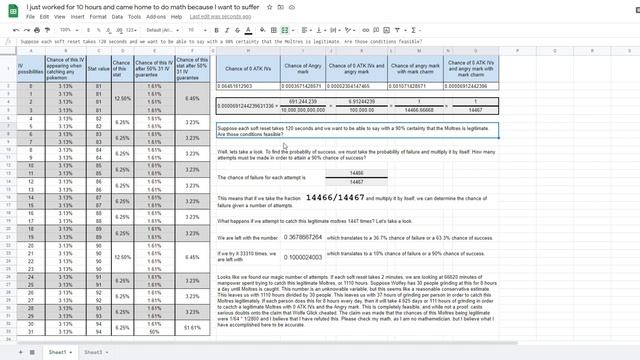Toggle Bold formatting
Viewport: 640px width, 360px height.
click(216, 30)
